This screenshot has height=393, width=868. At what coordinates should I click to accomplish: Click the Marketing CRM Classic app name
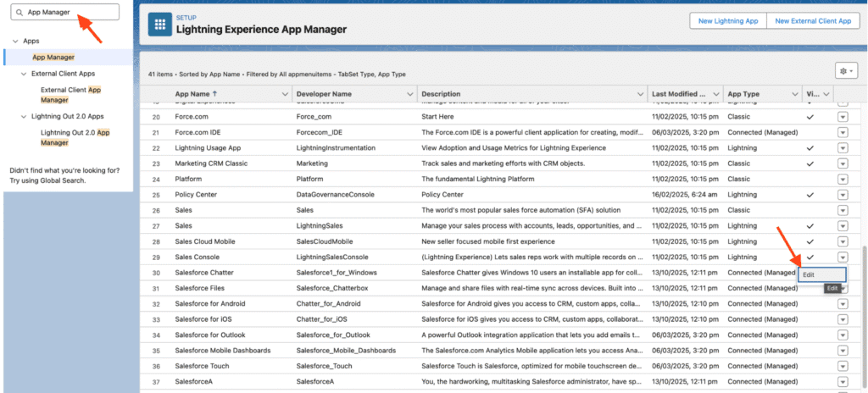tap(211, 163)
